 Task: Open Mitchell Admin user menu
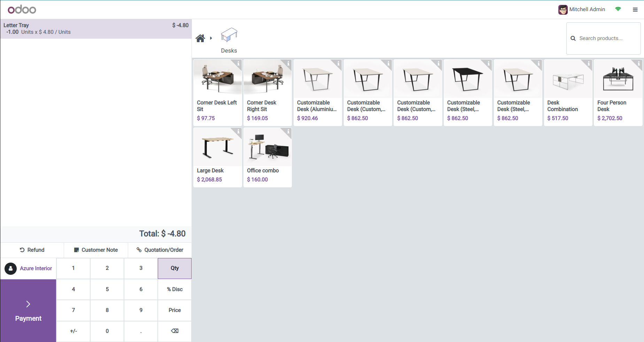coord(582,9)
